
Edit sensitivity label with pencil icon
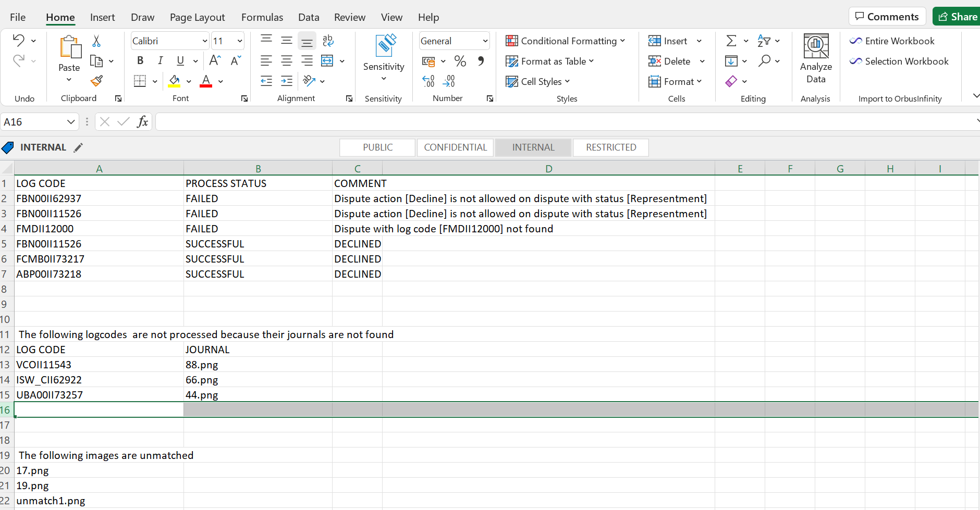pyautogui.click(x=78, y=147)
